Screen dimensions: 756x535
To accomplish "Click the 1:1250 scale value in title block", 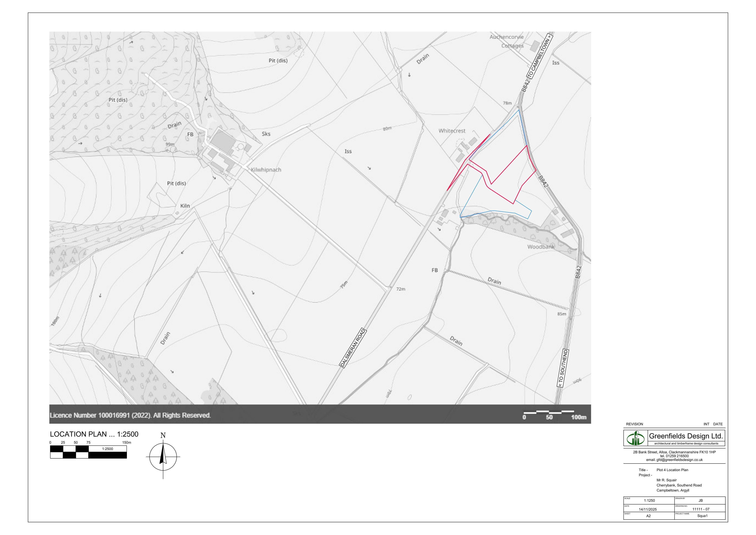I will (x=649, y=500).
